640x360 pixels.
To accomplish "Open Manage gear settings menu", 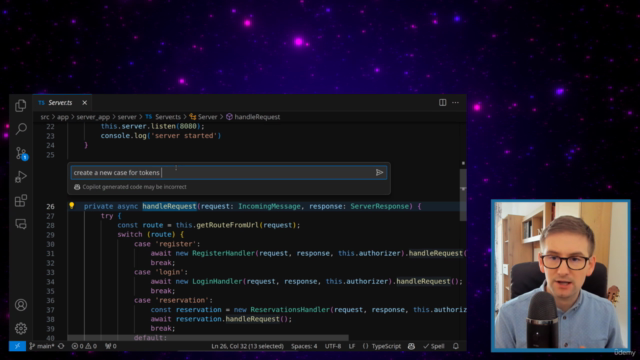I will (21, 328).
